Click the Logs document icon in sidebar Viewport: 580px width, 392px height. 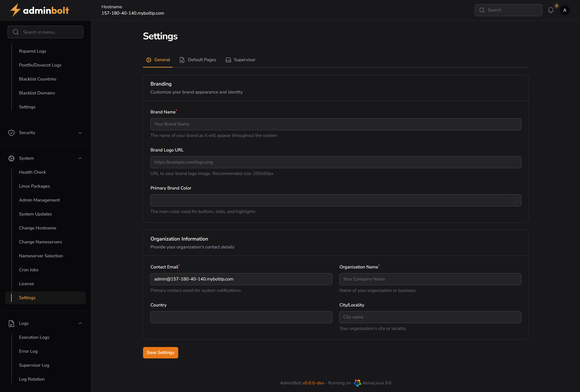pyautogui.click(x=11, y=323)
